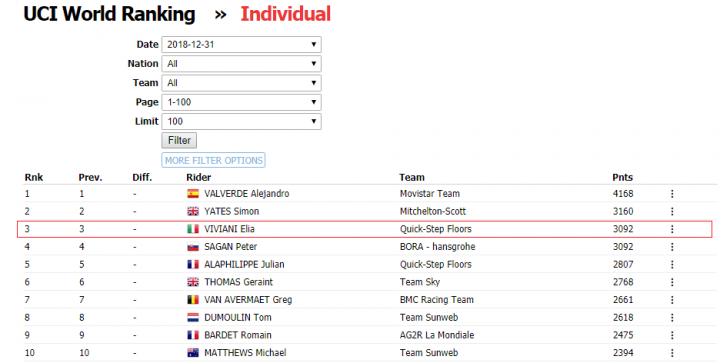Expand the Page dropdown showing 1-100
This screenshot has height=363, width=720.
(x=242, y=102)
